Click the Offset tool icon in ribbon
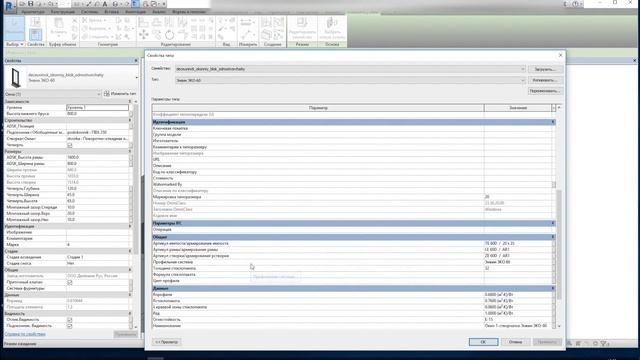Image resolution: width=640 pixels, height=360 pixels. 156,22
